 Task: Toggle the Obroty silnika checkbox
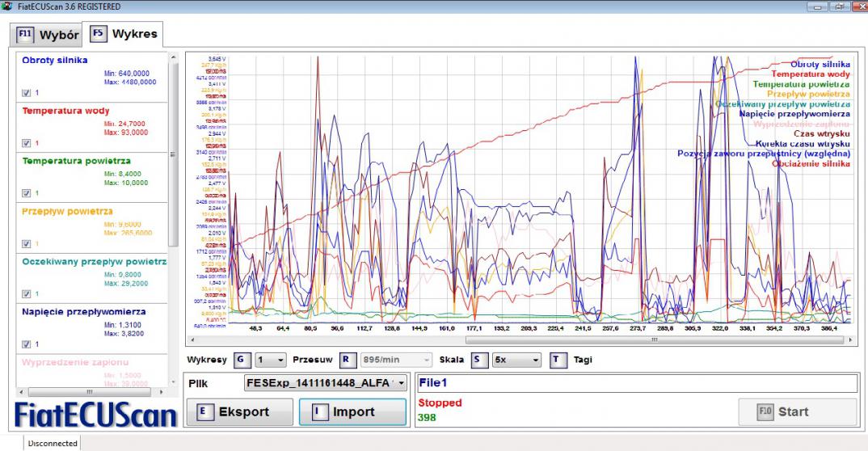(x=27, y=93)
